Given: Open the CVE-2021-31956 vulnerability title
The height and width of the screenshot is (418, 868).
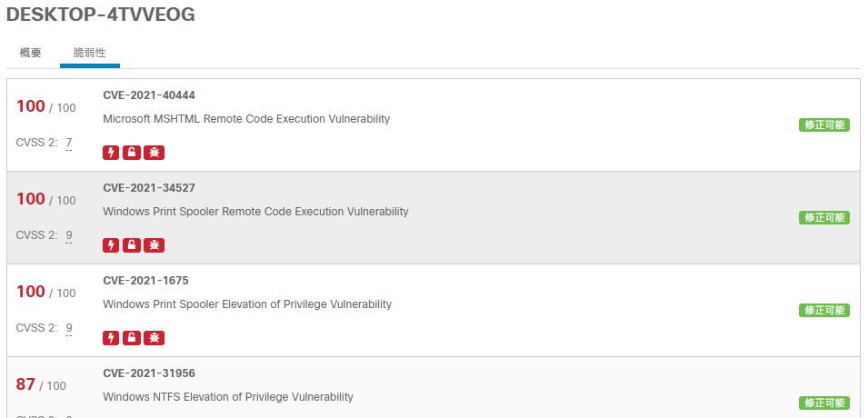Looking at the screenshot, I should pos(149,373).
